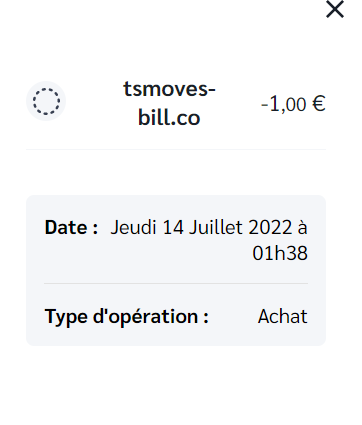Screen dimensions: 362x425
Task: Click the empty area below the details card
Action: click(x=176, y=385)
